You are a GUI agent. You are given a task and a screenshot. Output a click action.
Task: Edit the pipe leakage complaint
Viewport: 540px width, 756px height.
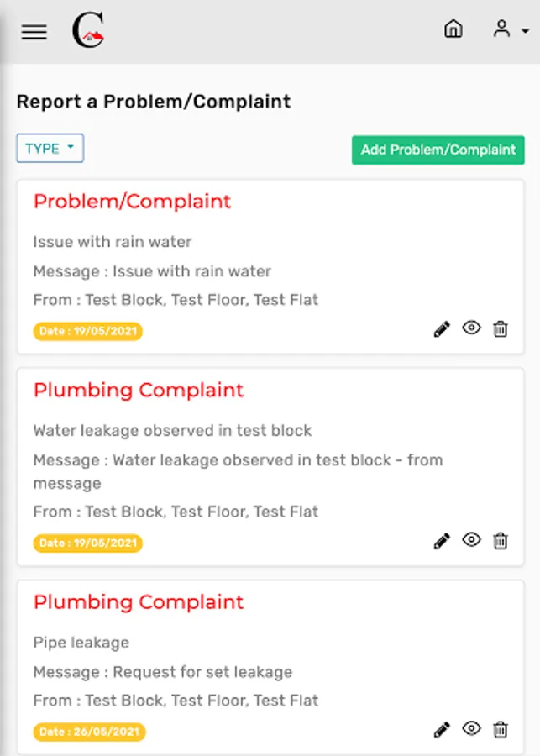[442, 731]
